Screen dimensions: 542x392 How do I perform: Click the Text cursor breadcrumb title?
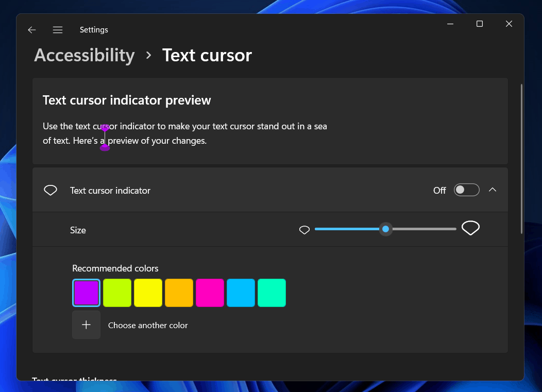pos(207,55)
